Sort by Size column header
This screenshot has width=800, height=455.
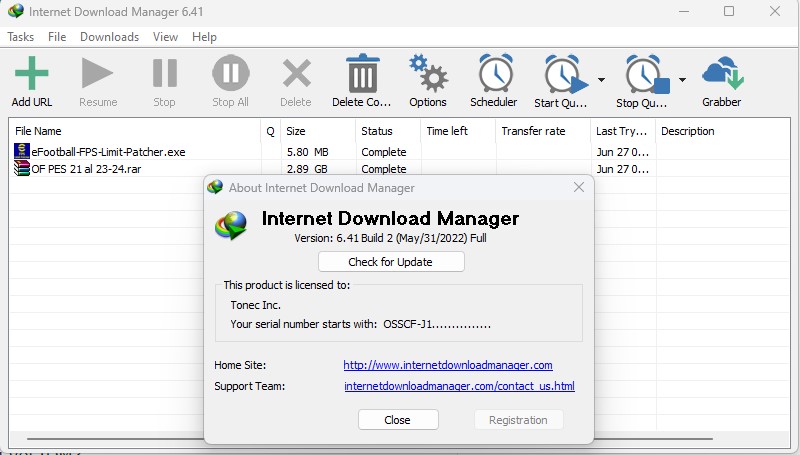(317, 131)
